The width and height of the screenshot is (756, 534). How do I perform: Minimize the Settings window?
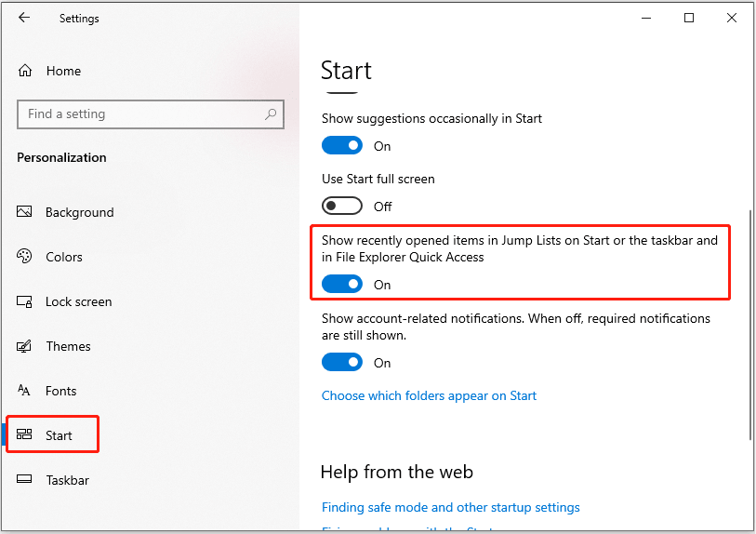646,18
